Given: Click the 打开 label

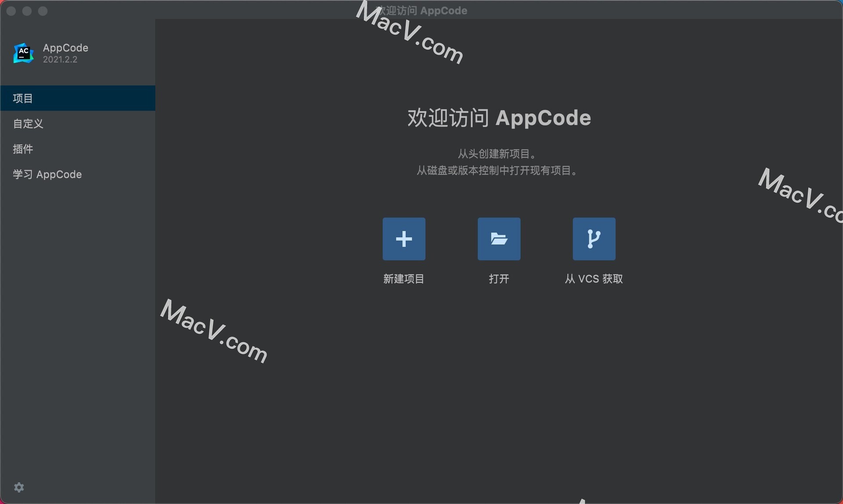Looking at the screenshot, I should (x=499, y=279).
